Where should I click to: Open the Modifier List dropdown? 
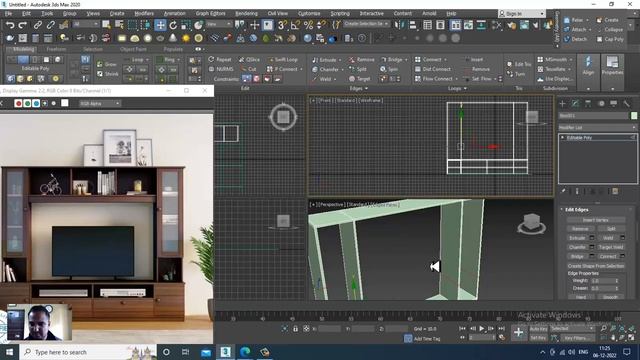click(x=598, y=128)
